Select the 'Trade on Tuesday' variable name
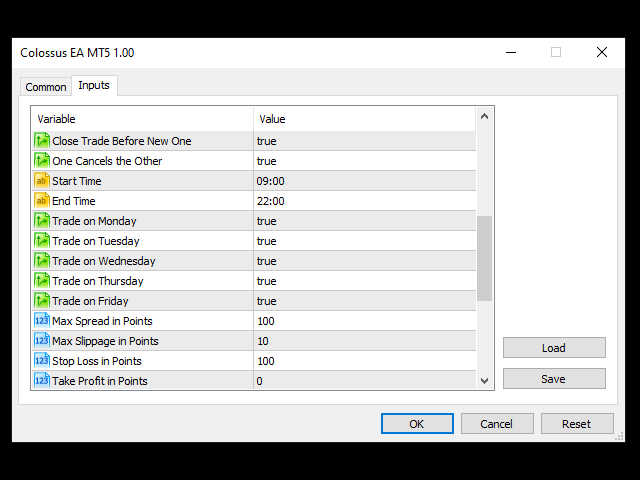Viewport: 640px width, 480px height. tap(96, 241)
